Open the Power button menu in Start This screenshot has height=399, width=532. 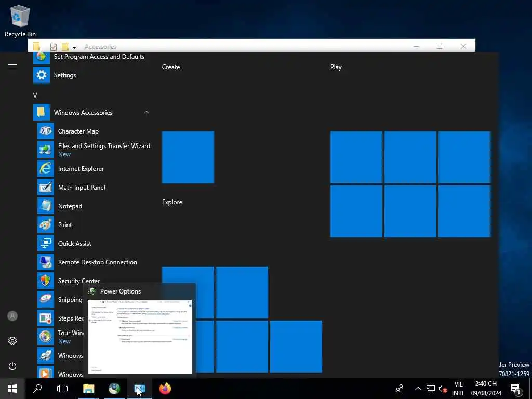12,366
